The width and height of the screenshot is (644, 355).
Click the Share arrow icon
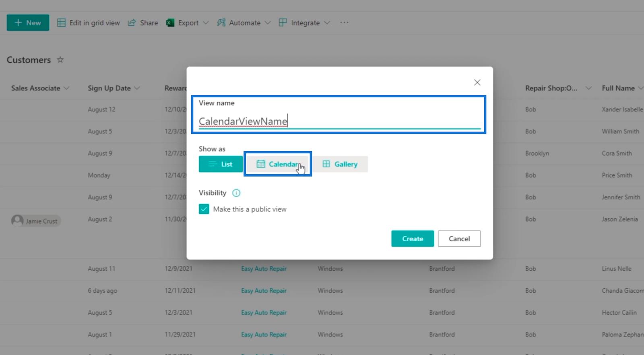132,23
